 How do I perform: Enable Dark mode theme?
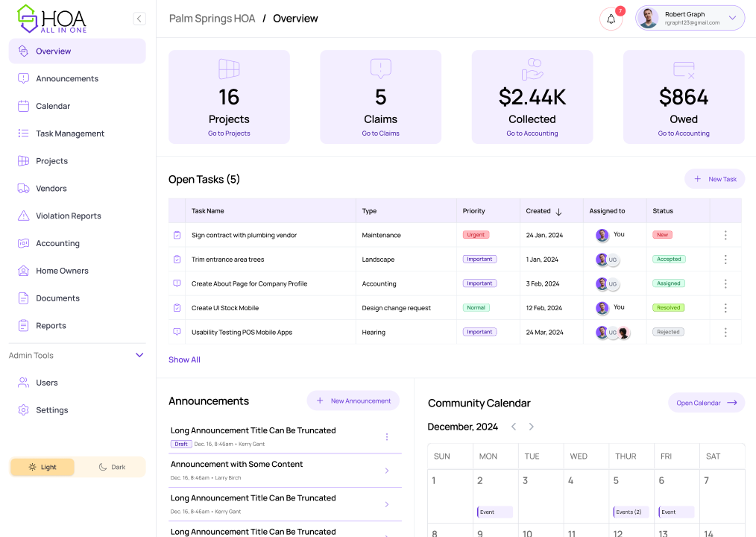pos(111,466)
